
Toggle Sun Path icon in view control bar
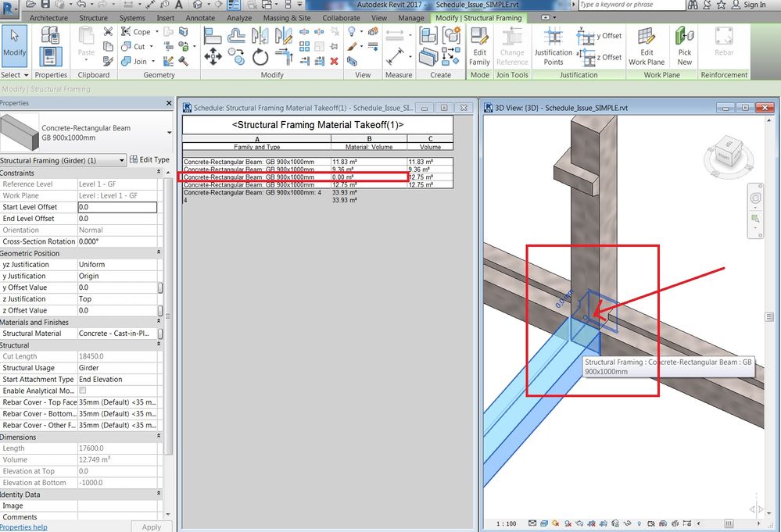click(x=555, y=523)
